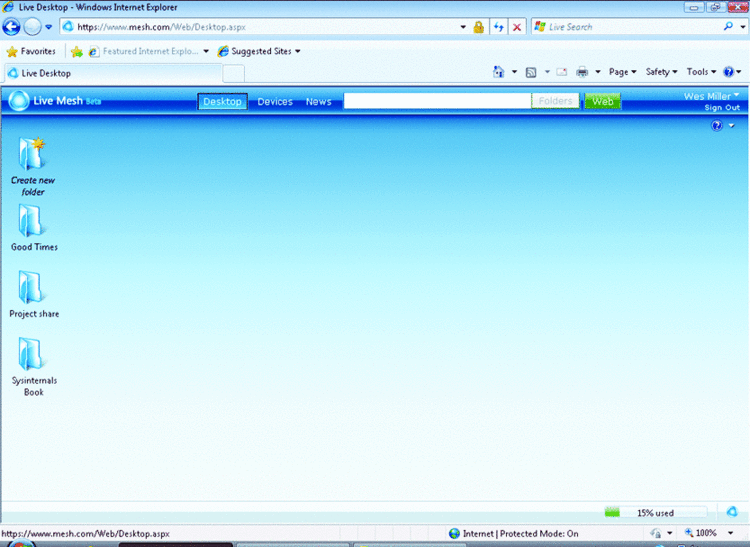750x547 pixels.
Task: Expand the Print dropdown arrow
Action: point(598,72)
